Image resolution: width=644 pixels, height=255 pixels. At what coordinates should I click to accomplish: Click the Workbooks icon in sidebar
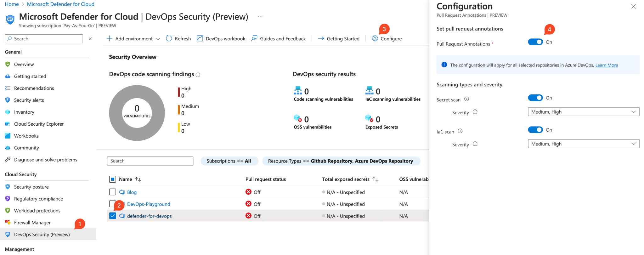[8, 136]
